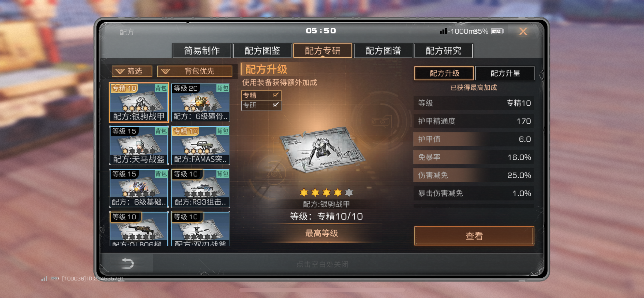Viewport: 644px width, 298px height.
Task: Toggle the 专研 checkbox
Action: click(x=276, y=105)
